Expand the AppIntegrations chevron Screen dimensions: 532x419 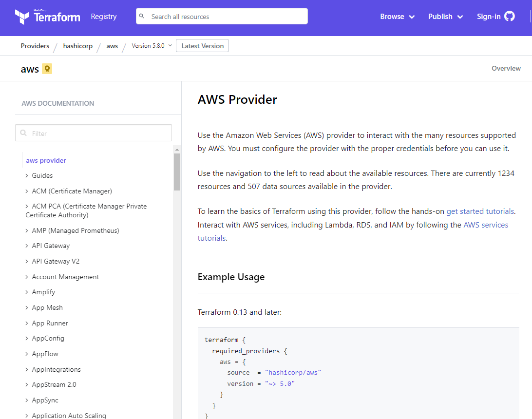coord(27,369)
